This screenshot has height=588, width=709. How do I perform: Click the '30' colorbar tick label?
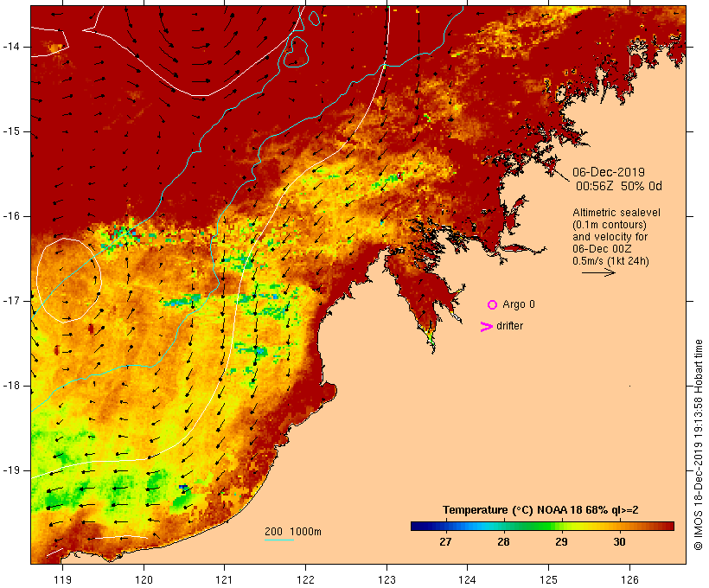[x=619, y=542]
